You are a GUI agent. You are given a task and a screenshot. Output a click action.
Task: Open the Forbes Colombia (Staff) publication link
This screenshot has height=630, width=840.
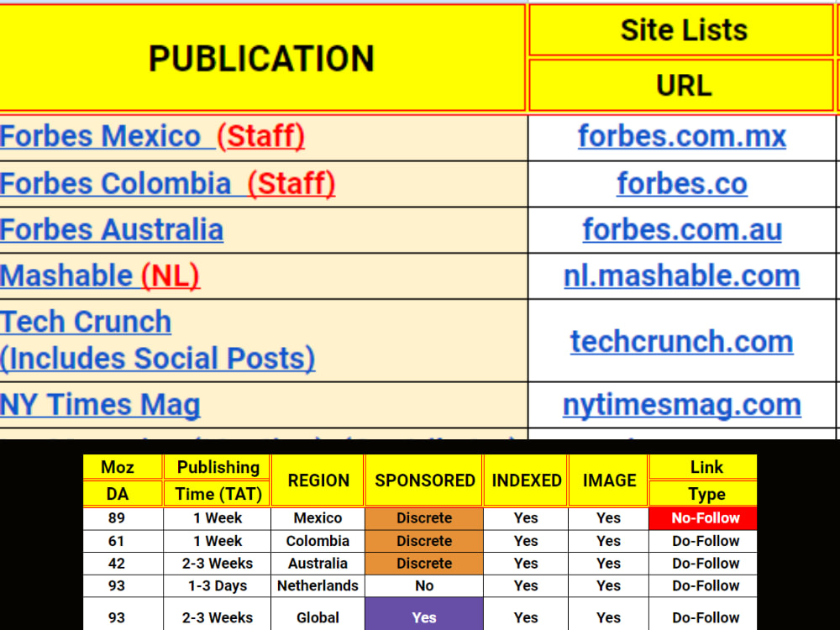(x=168, y=183)
